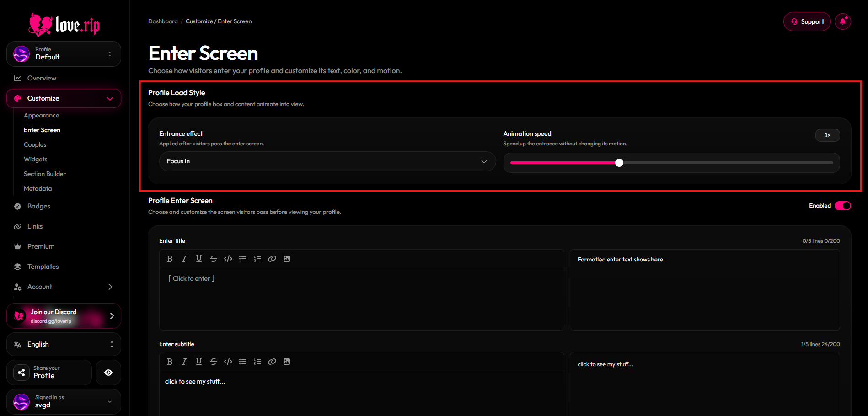Click link icon in Enter title toolbar
Viewport: 868px width, 416px height.
pyautogui.click(x=272, y=259)
